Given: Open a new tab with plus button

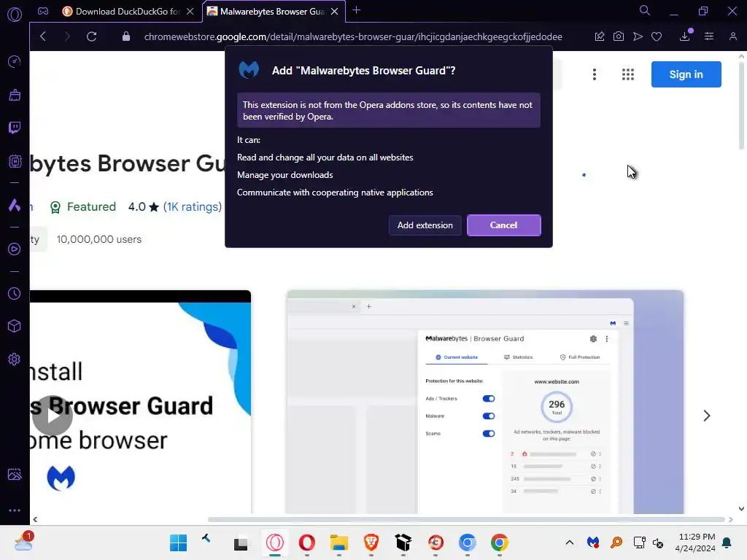Looking at the screenshot, I should click(x=356, y=10).
